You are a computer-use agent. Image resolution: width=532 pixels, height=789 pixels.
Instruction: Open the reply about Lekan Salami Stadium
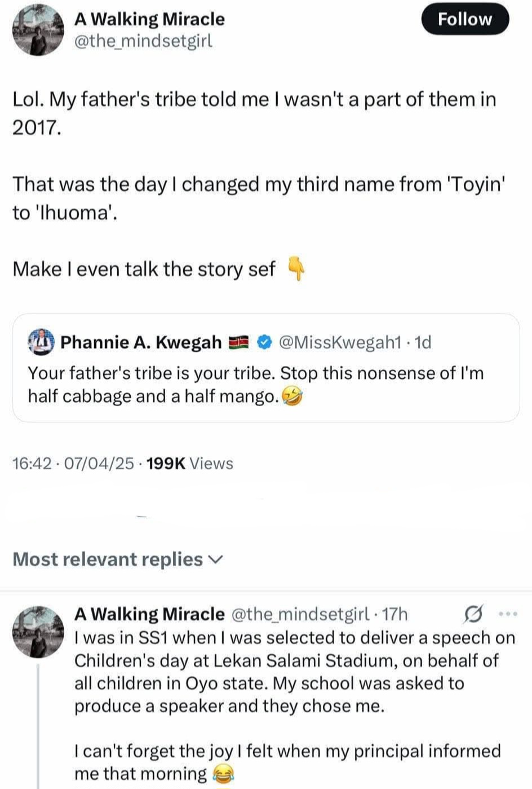[x=293, y=671]
